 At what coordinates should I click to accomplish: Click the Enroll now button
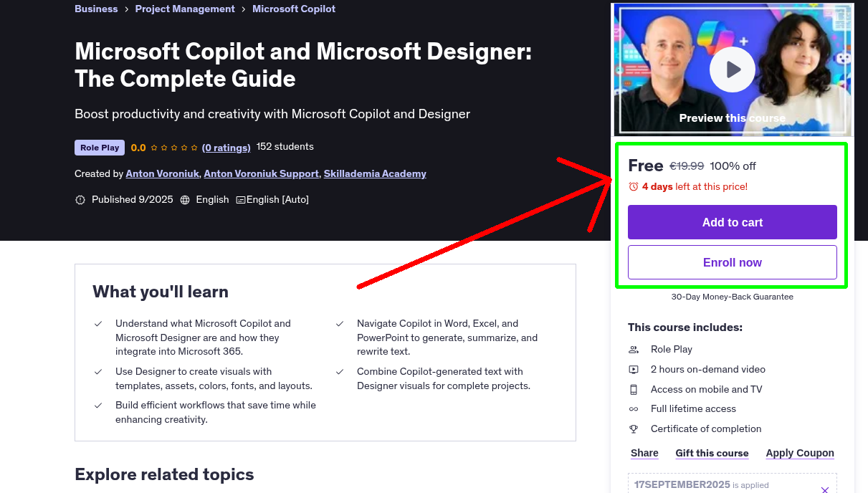pos(733,262)
